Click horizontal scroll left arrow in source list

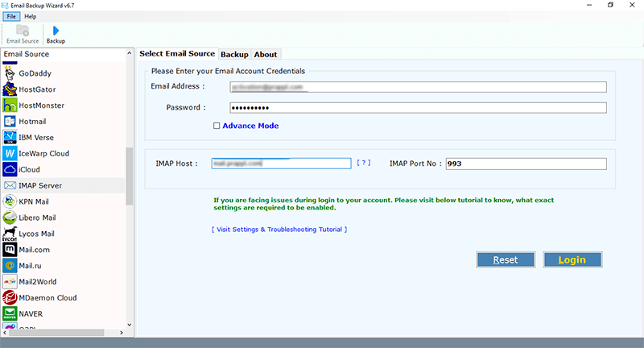pos(5,333)
